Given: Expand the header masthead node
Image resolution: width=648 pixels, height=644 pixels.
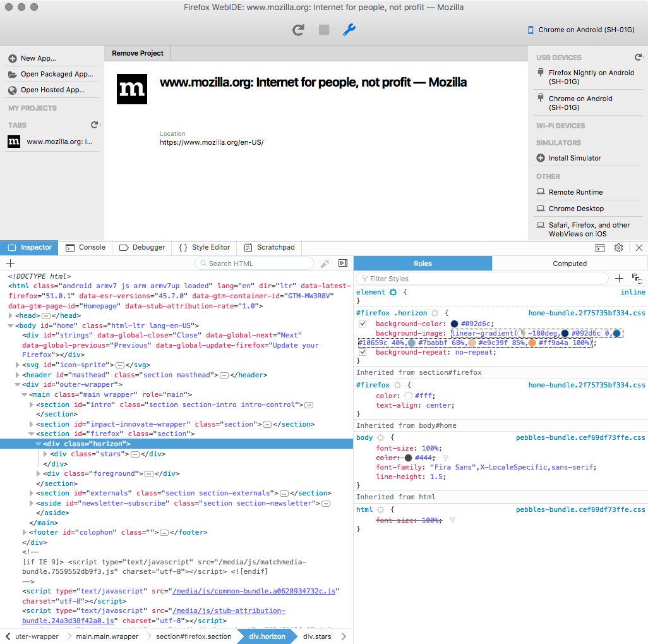Looking at the screenshot, I should (17, 375).
